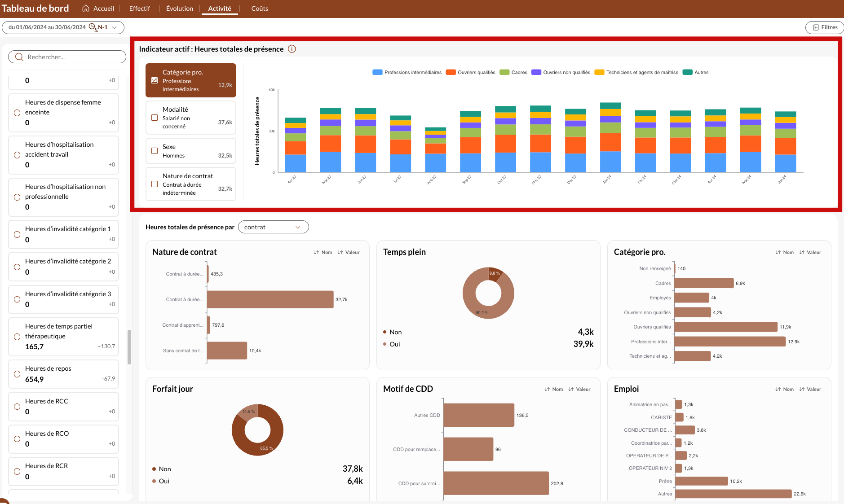Select Heures de RCC indicator radio
The image size is (844, 504).
tap(17, 406)
